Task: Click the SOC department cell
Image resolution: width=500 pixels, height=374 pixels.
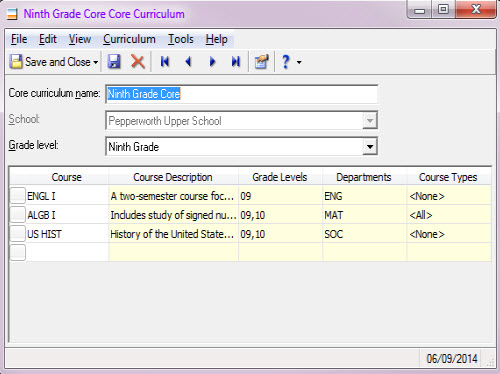Action: [364, 234]
